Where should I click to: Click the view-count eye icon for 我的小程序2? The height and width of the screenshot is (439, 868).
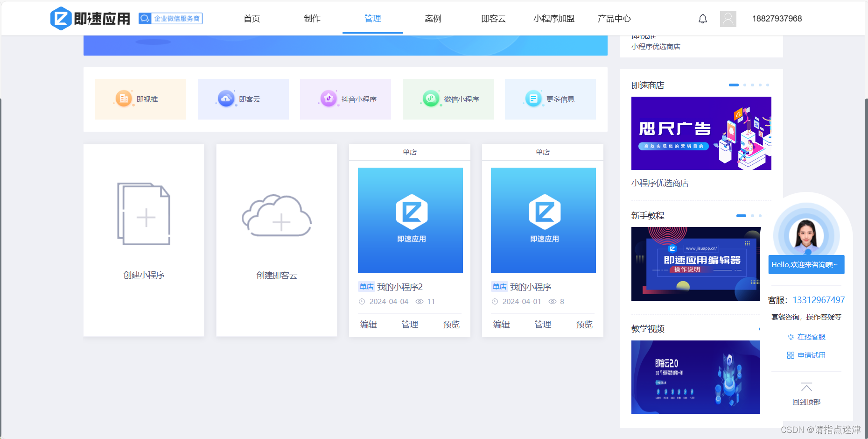coord(420,302)
